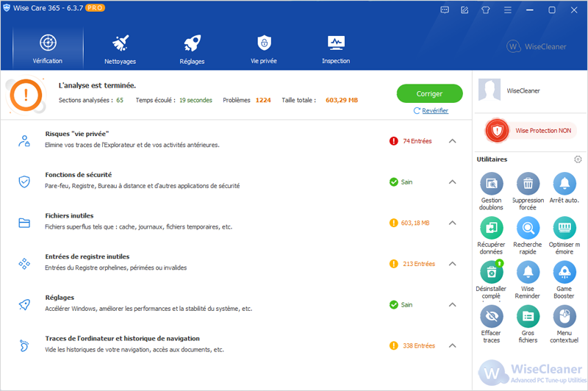Viewport: 588px width, 391px height.
Task: Collapse the Fonctions de sécurité section
Action: [453, 182]
